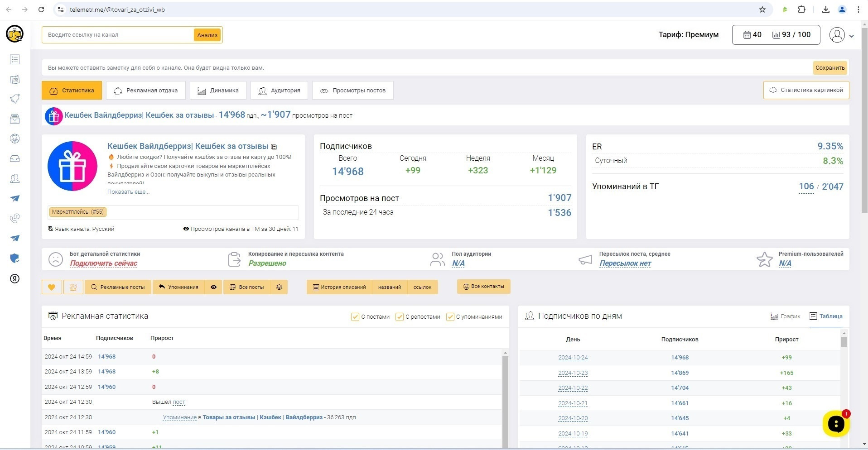Click the chart counter 93 / 100
868x450 pixels.
791,35
